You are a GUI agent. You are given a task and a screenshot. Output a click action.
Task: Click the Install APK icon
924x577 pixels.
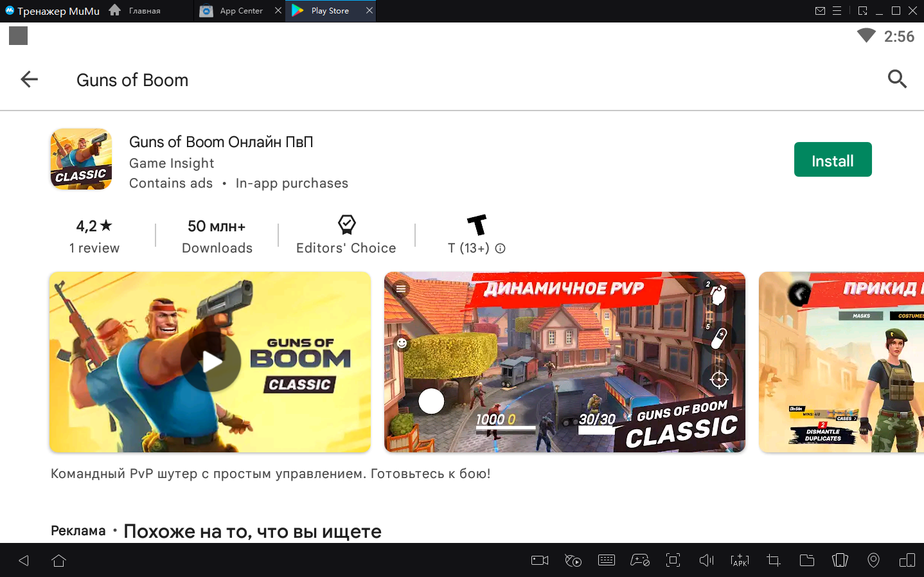tap(740, 560)
